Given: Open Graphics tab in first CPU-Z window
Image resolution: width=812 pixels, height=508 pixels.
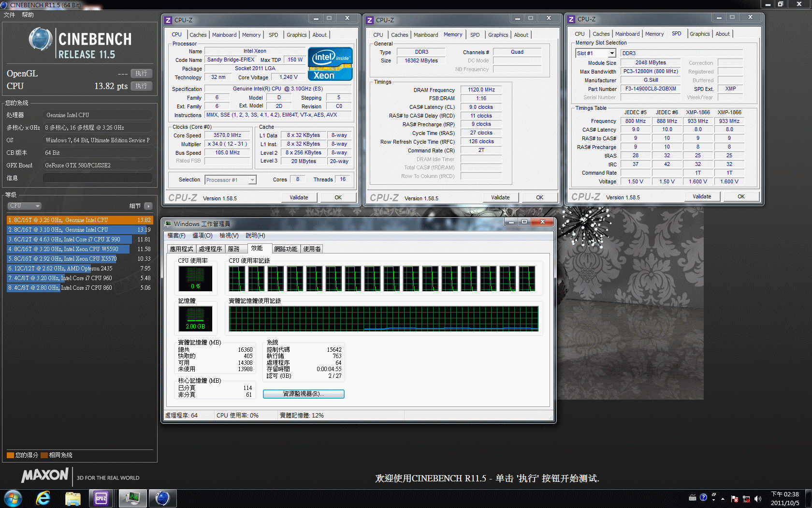Looking at the screenshot, I should (297, 35).
